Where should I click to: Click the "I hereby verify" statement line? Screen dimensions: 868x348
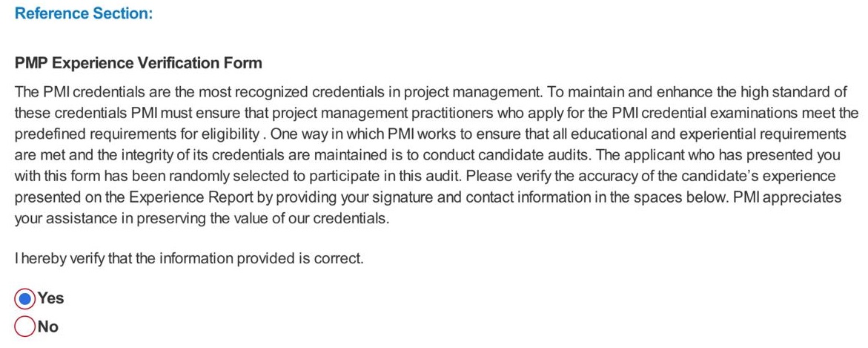click(189, 260)
